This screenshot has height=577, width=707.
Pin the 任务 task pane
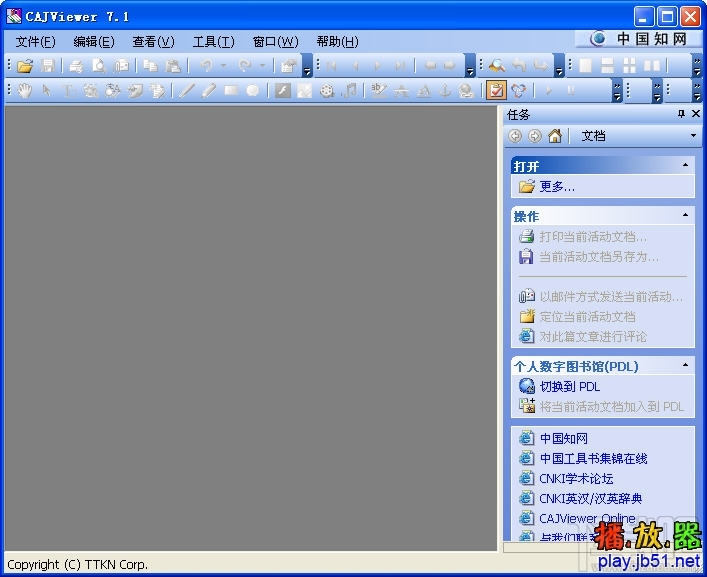[x=681, y=114]
